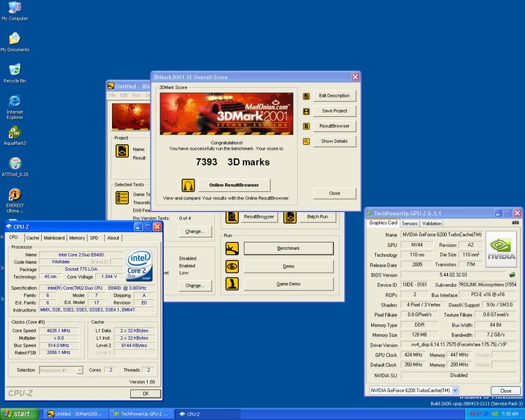Click the ResultBrowser button in score dialog

(x=334, y=126)
